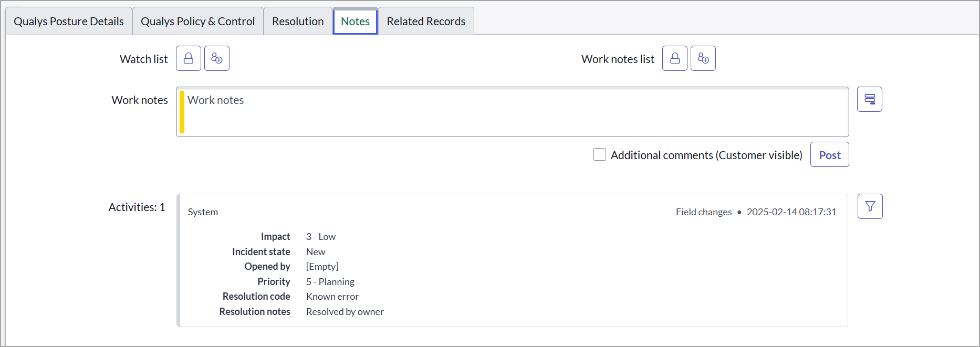Select the 'Work notes list' field label
This screenshot has width=980, height=347.
click(618, 59)
